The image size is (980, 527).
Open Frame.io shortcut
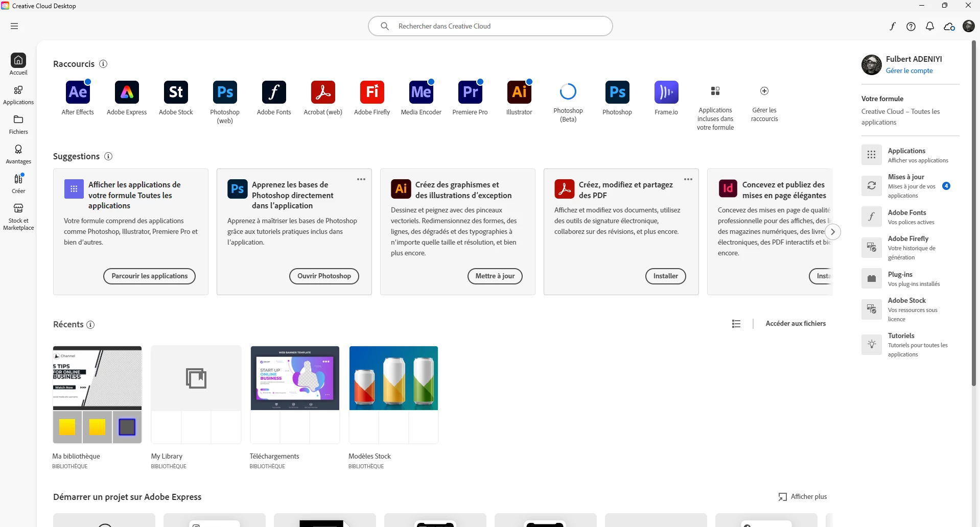[x=666, y=92]
